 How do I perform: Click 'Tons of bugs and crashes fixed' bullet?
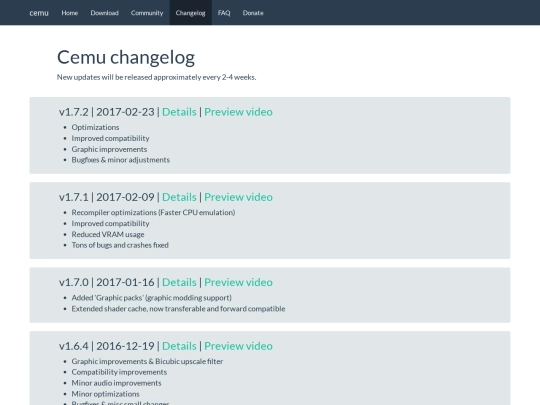120,245
